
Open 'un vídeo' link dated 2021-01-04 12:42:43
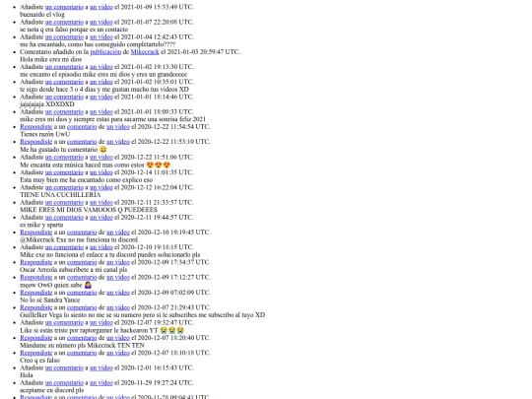[x=101, y=37]
